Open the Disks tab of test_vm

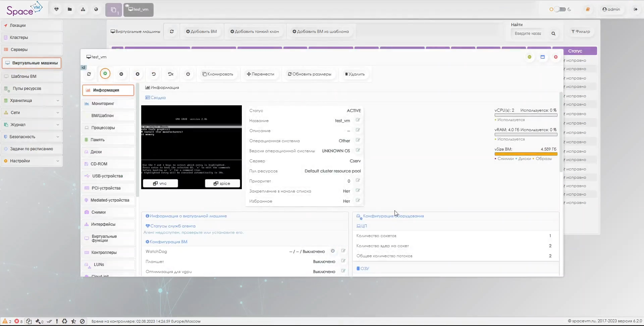pyautogui.click(x=108, y=152)
